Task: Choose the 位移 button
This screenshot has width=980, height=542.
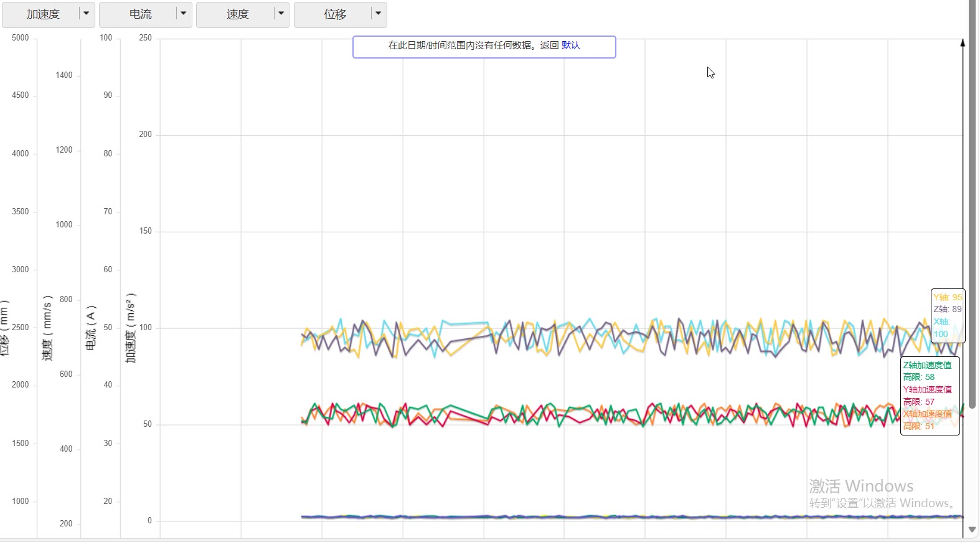Action: pyautogui.click(x=335, y=14)
